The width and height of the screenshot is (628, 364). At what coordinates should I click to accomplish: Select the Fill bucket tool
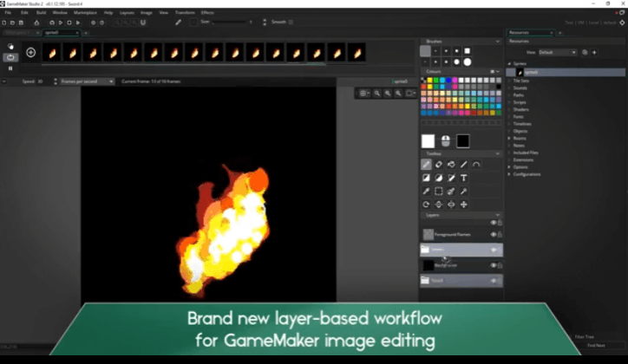coord(451,165)
